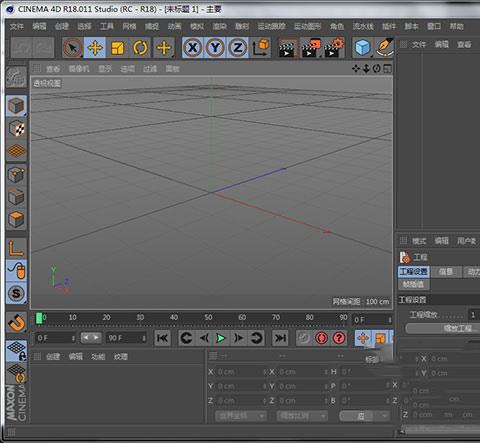Open the 渲染 menu
Screen dimensions: 480x443
[219, 26]
